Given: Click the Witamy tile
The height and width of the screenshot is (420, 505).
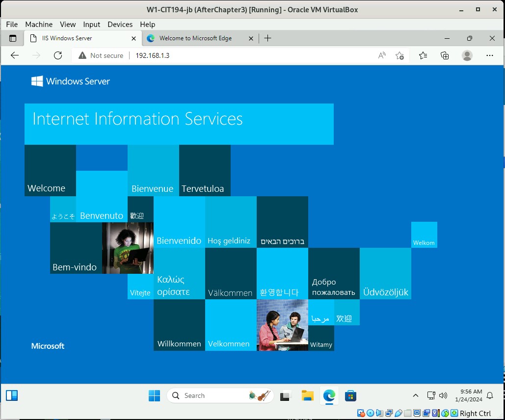Looking at the screenshot, I should [x=321, y=338].
